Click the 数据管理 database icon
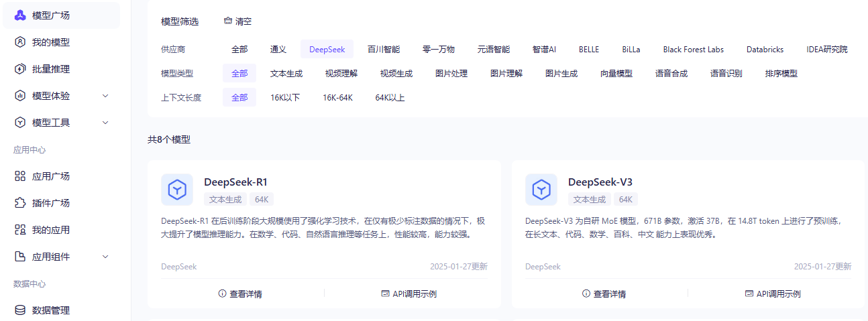 [x=20, y=310]
